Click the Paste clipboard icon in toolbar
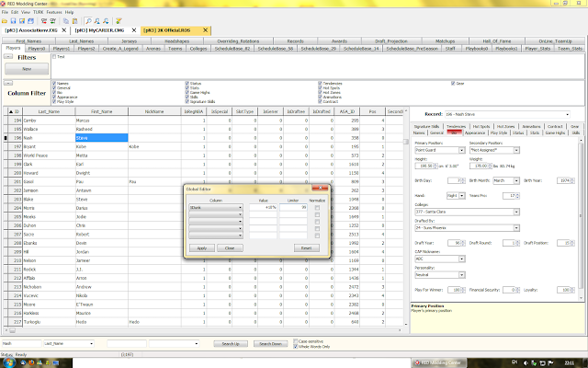 coord(74,21)
